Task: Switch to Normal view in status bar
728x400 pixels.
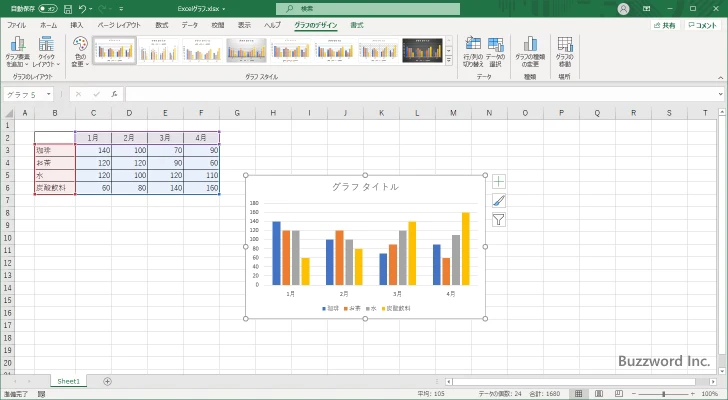Action: tap(578, 394)
